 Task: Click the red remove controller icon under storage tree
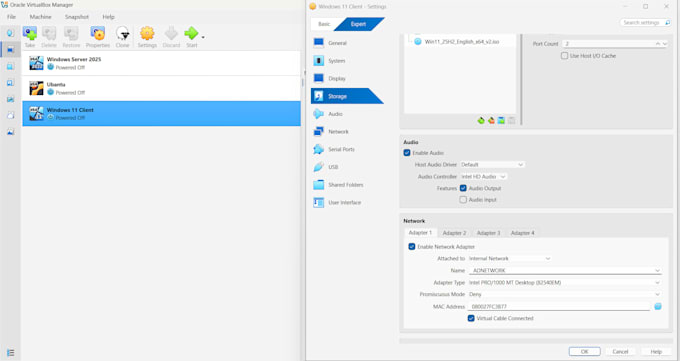[x=491, y=120]
